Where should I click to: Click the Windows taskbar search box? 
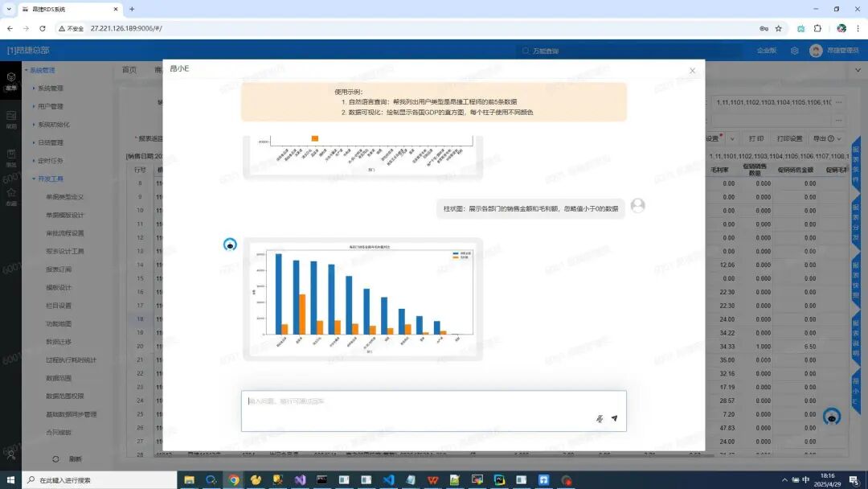100,479
